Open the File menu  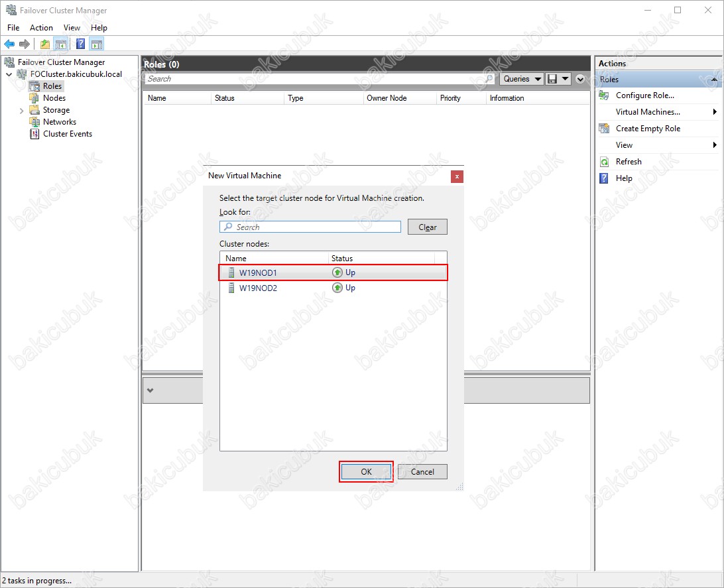[13, 28]
